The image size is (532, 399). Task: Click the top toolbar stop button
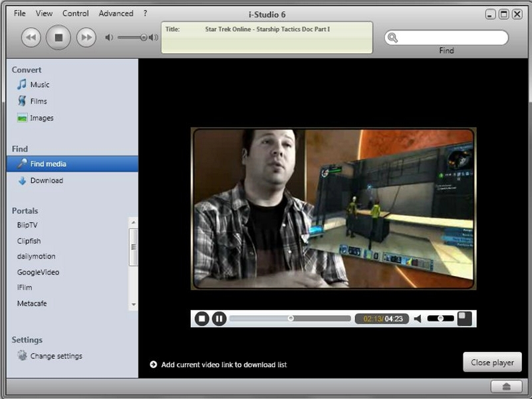[59, 37]
